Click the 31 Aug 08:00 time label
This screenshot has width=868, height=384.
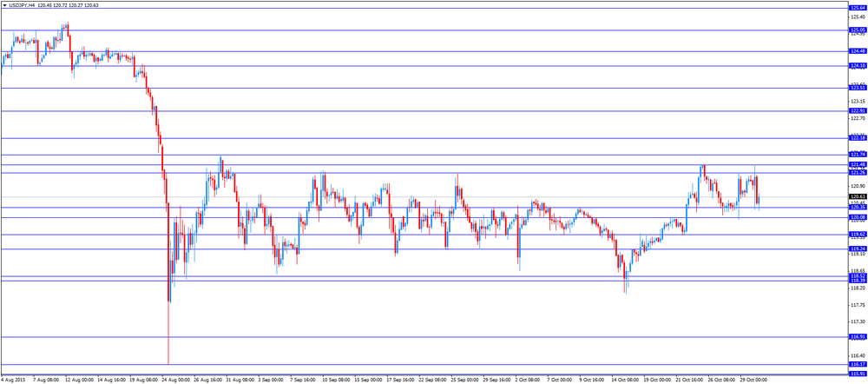[x=240, y=381]
